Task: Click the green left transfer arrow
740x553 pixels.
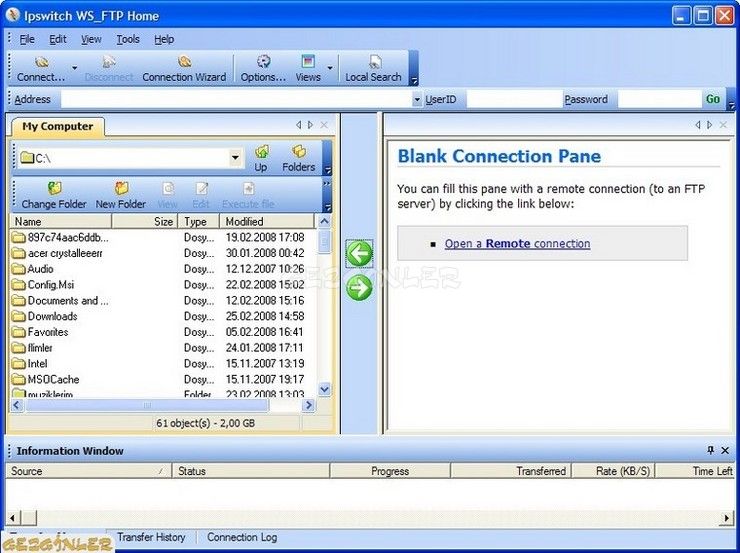Action: (359, 254)
